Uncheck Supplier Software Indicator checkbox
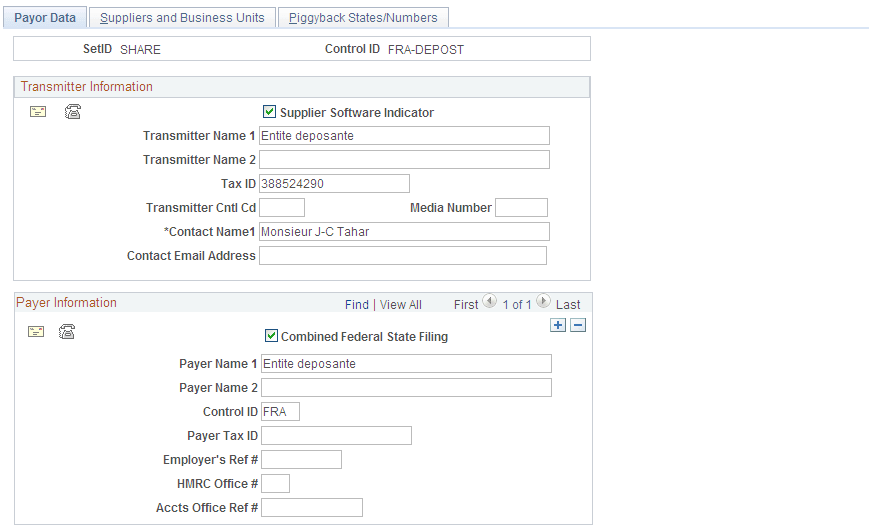Image resolution: width=875 pixels, height=531 pixels. [269, 112]
